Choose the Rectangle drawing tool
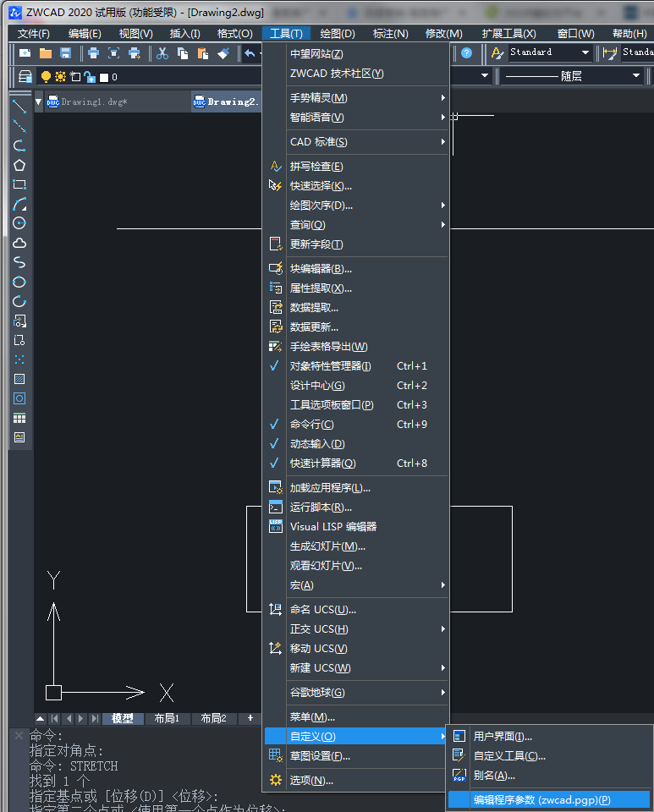This screenshot has height=812, width=654. point(19,184)
